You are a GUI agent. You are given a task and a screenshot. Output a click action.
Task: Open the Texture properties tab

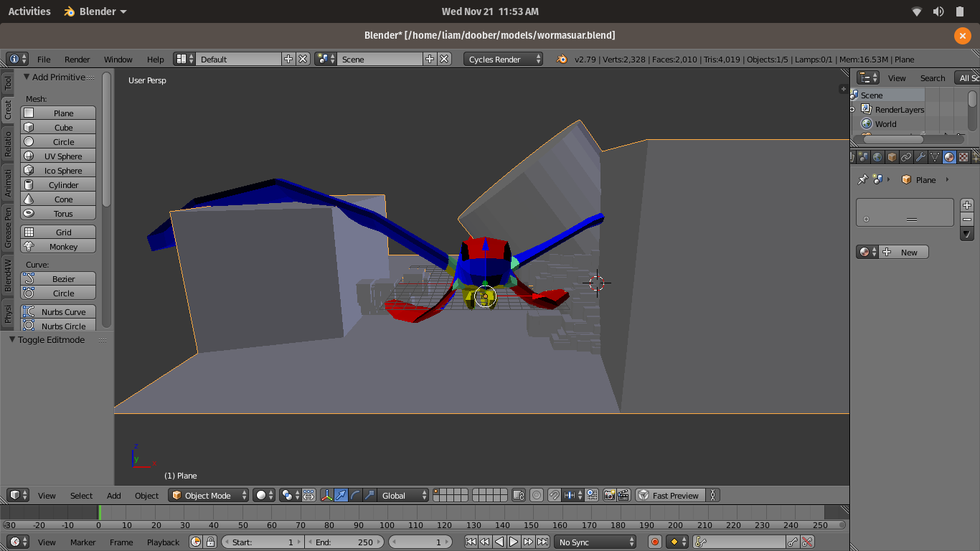coord(963,157)
